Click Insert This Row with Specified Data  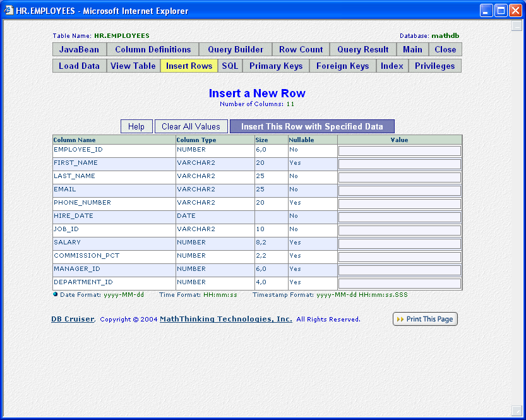tap(312, 126)
